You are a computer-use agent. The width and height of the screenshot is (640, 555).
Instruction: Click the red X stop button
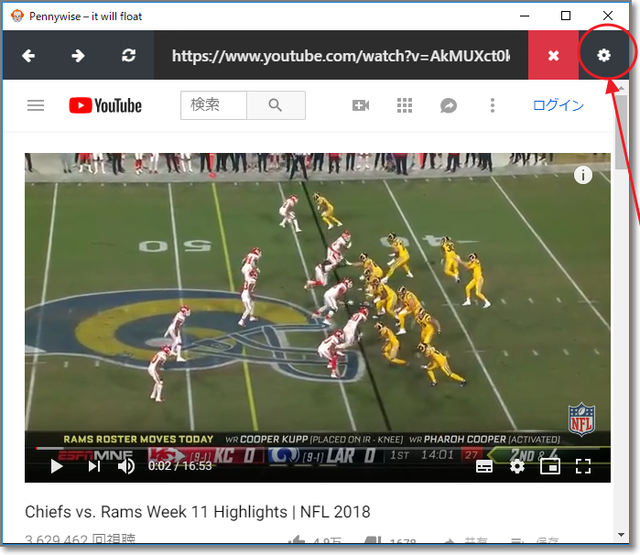click(553, 56)
